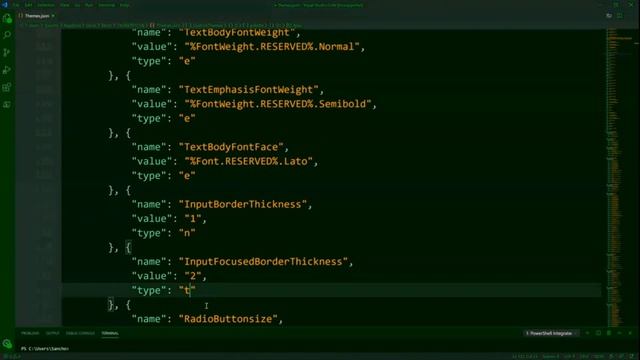640x360 pixels.
Task: Click the value "1" under InputBorderThickness
Action: [x=193, y=219]
